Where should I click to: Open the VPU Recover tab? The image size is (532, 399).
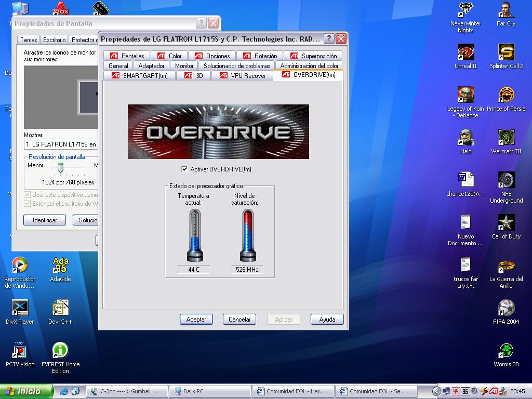coord(243,76)
